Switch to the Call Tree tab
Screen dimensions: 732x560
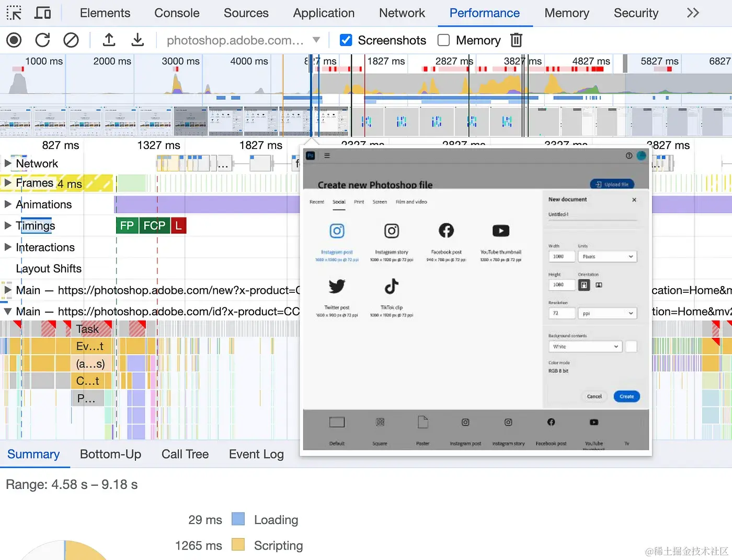[x=185, y=454]
